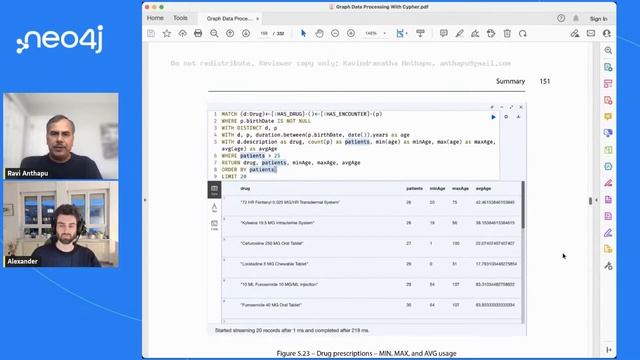Click the Figure 5.23 caption text
This screenshot has height=360, width=640.
click(x=366, y=353)
